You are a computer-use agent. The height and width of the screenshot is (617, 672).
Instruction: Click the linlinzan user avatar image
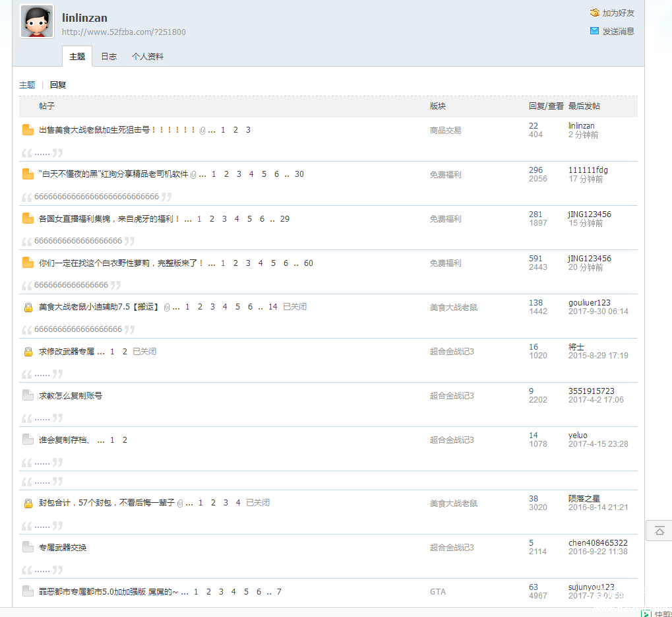tap(37, 22)
